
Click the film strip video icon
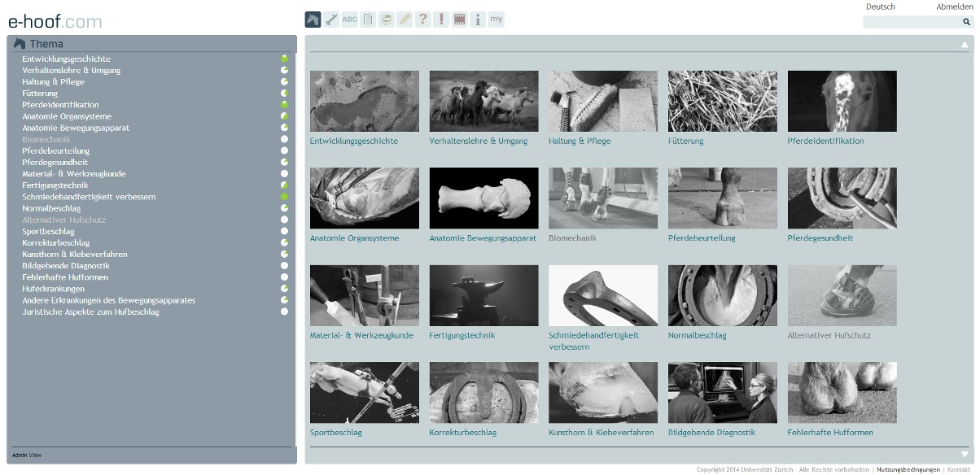point(460,20)
